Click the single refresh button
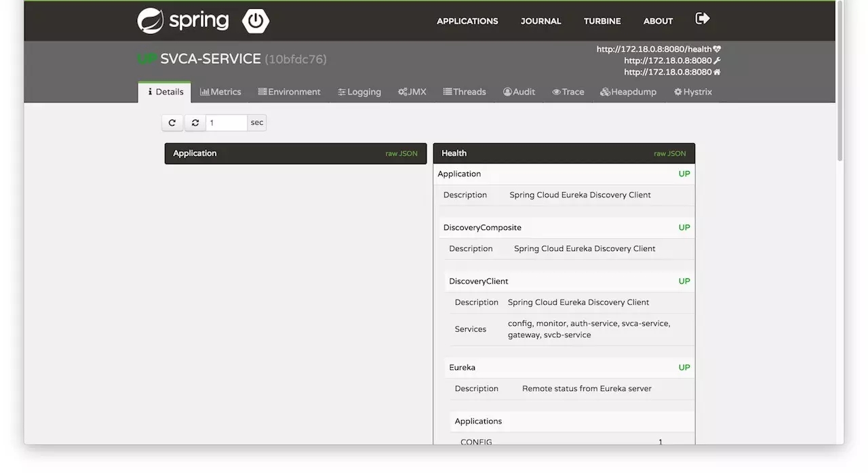The image size is (868, 473). point(172,123)
